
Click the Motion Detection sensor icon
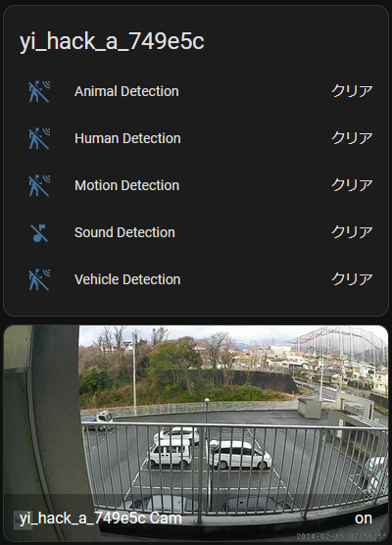(39, 185)
